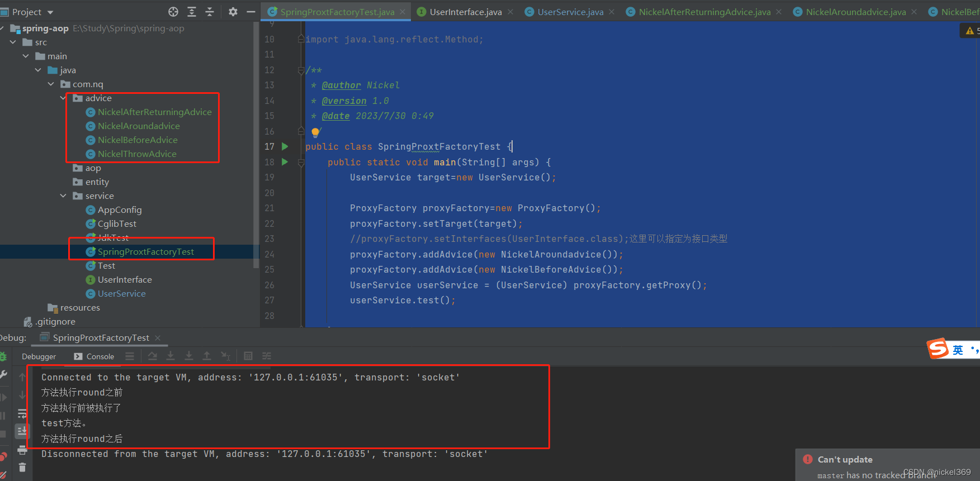Image resolution: width=980 pixels, height=481 pixels.
Task: Navigate down the stack trace in console
Action: [x=22, y=395]
